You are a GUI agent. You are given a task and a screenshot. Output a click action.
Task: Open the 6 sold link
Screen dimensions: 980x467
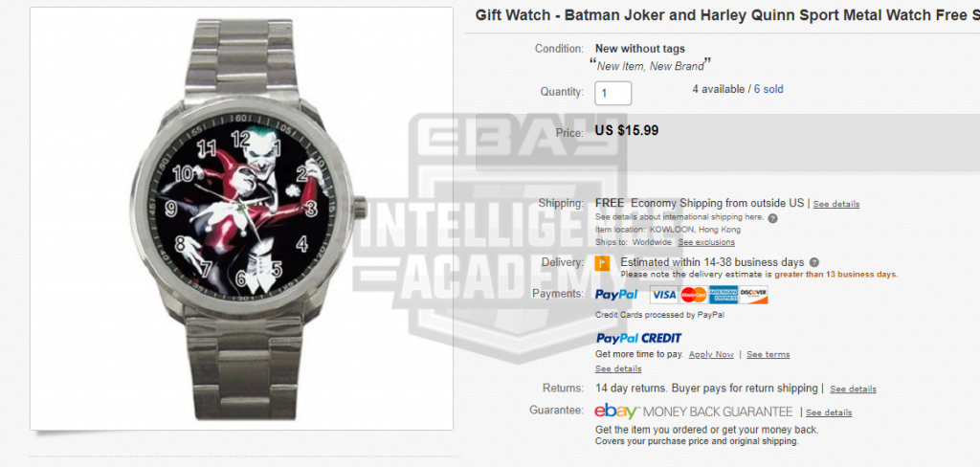point(768,89)
